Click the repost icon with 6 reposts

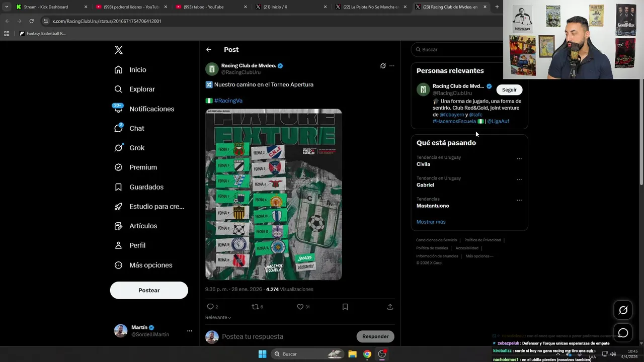pyautogui.click(x=255, y=307)
